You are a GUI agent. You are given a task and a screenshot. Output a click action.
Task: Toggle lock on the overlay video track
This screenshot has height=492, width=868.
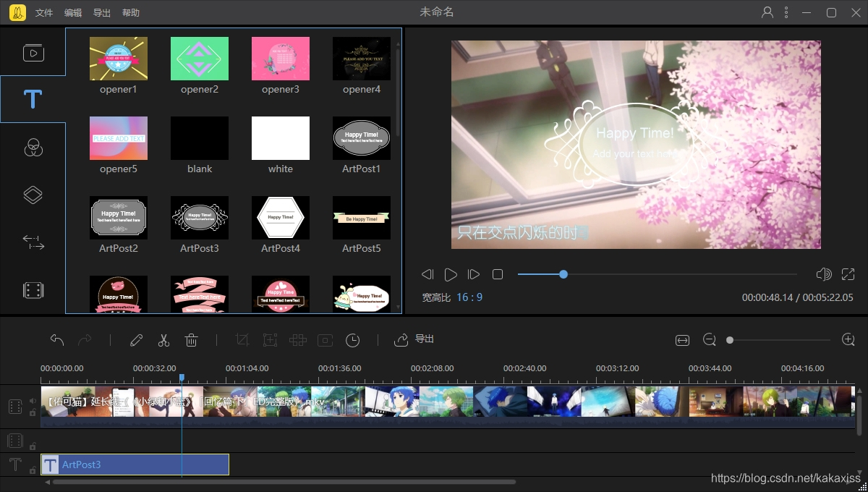(x=33, y=446)
